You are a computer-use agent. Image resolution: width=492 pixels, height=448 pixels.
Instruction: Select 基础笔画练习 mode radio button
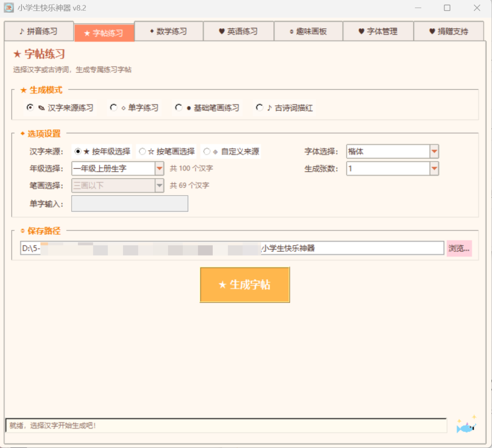[x=207, y=108]
